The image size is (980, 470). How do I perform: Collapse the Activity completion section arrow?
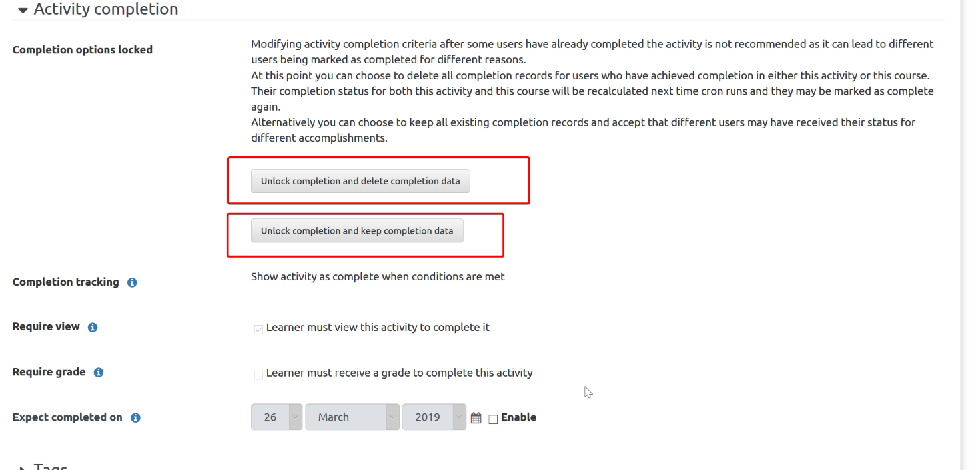point(23,10)
